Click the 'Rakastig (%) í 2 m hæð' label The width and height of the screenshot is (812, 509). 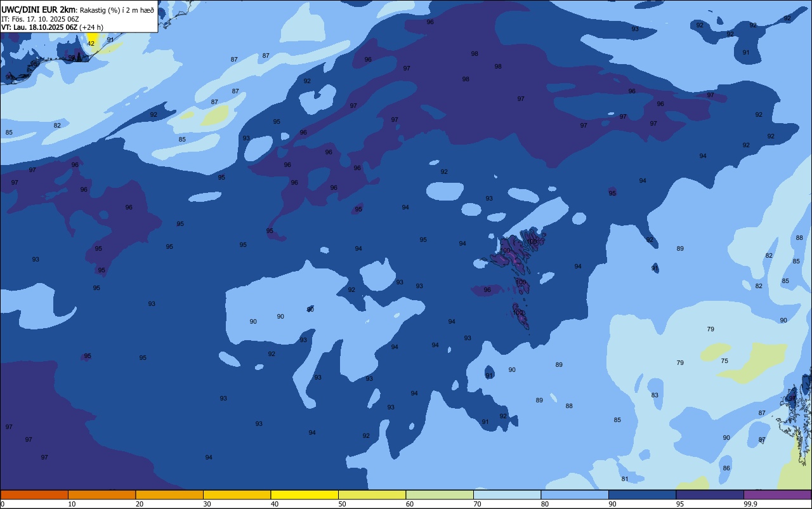pos(117,10)
